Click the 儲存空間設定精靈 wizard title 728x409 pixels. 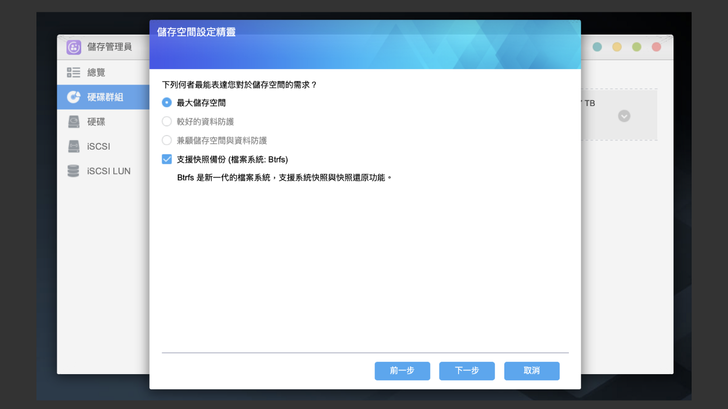[196, 32]
